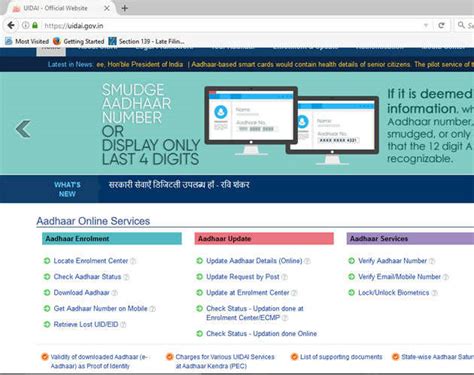Image resolution: width=474 pixels, height=375 pixels.
Task: Close the UIDAI Official Website tab
Action: tap(107, 8)
